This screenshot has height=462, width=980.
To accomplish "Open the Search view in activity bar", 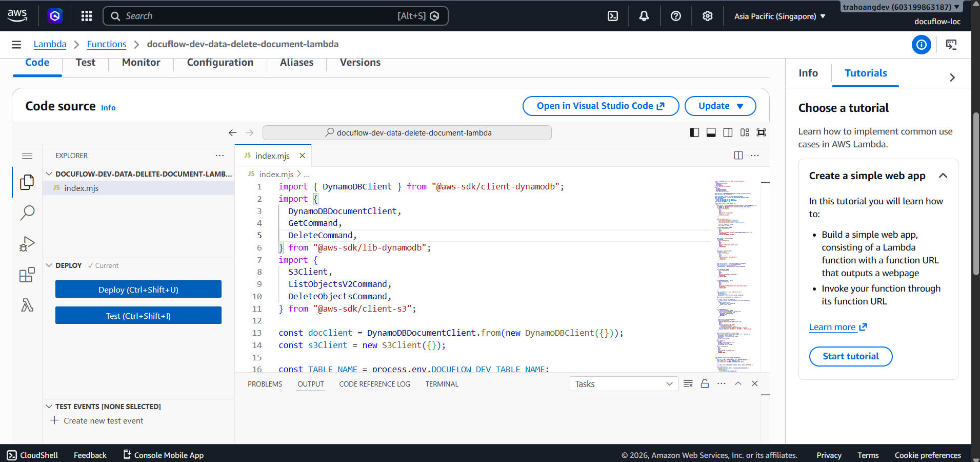I will (27, 213).
